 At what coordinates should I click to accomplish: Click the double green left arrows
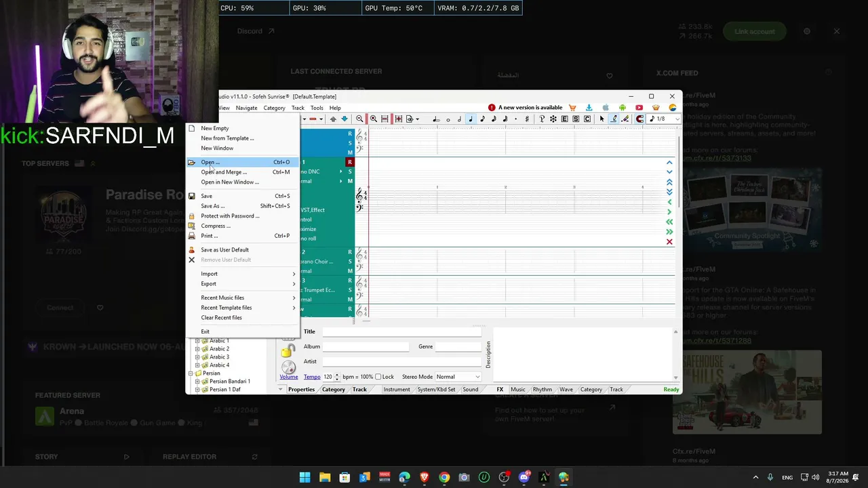coord(669,222)
